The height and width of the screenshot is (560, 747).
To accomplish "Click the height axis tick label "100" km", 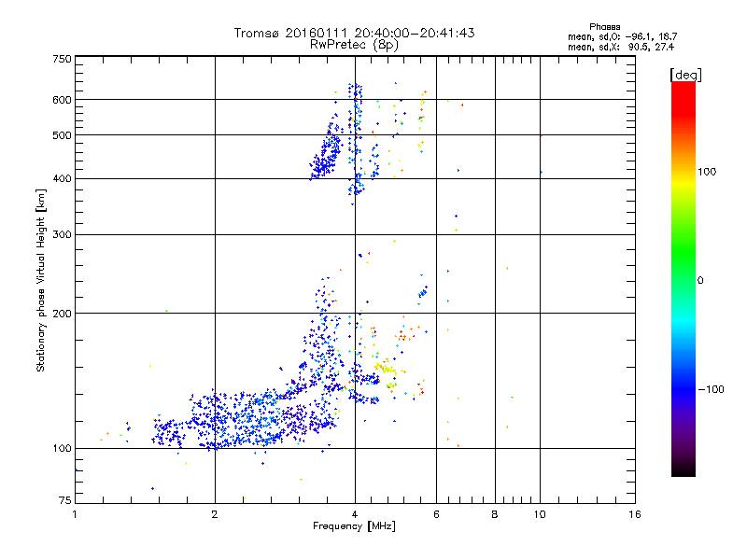I will pos(62,449).
